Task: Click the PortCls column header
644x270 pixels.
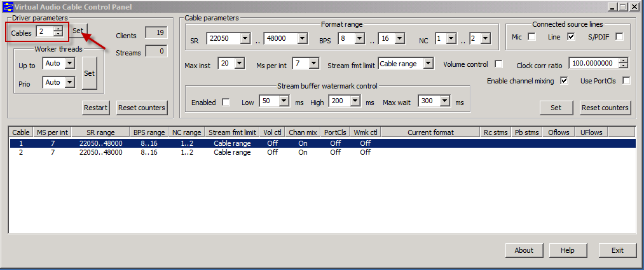Action: tap(335, 132)
